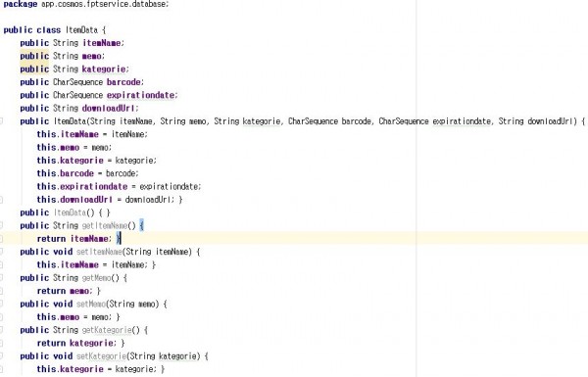Click the grayed-out empty ItemData() constructor name
Viewport: 588px width, 377px height.
tap(70, 212)
